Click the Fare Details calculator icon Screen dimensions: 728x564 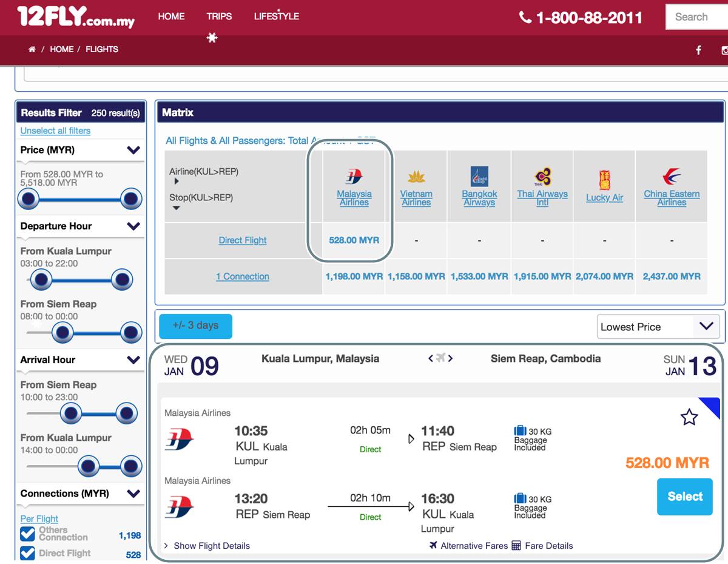(516, 545)
